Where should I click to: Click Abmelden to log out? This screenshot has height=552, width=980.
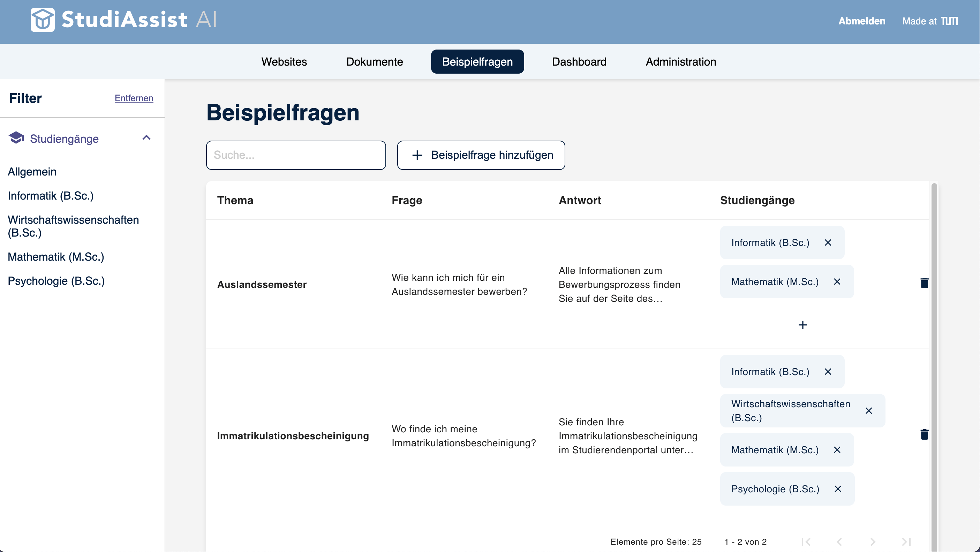862,21
